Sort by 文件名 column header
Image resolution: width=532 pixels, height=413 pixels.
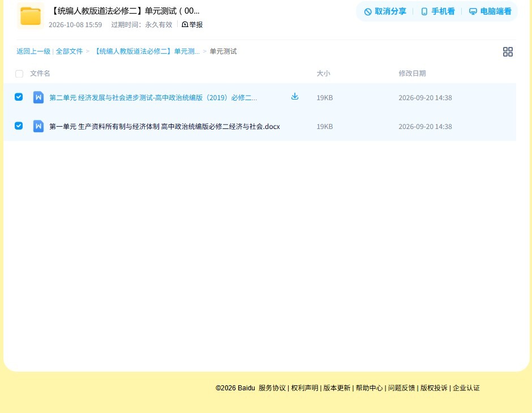click(40, 73)
